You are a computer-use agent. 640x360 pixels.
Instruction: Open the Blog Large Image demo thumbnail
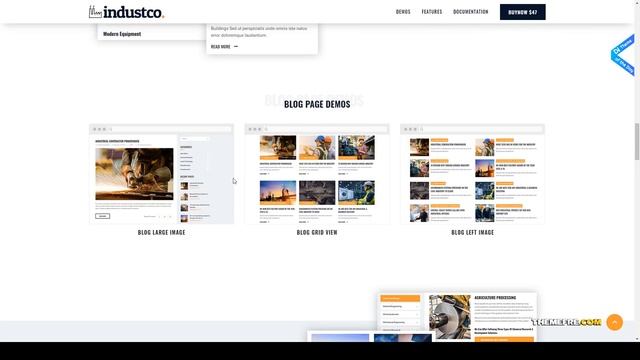pos(162,174)
